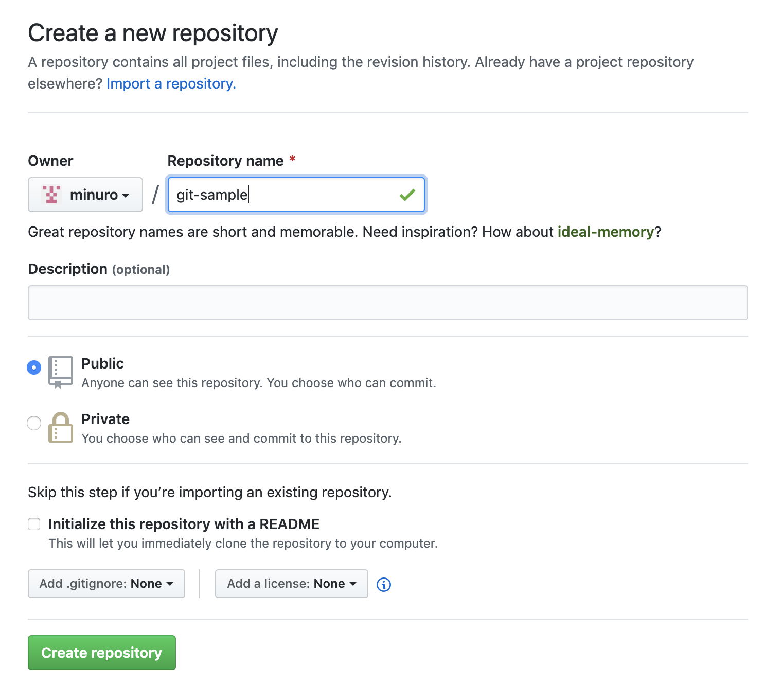782x700 pixels.
Task: Click the git-sample repository name field
Action: (296, 195)
